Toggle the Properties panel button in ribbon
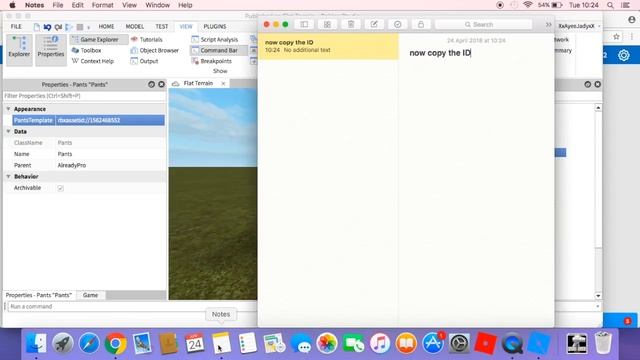This screenshot has height=360, width=640. click(51, 50)
